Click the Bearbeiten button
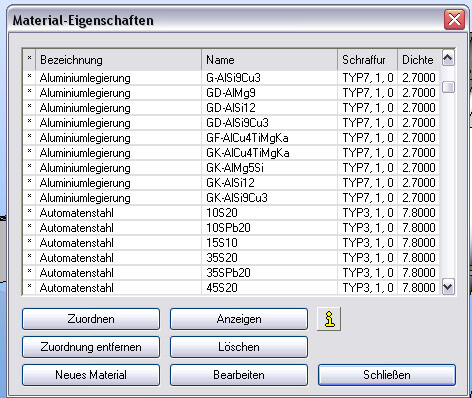 239,375
